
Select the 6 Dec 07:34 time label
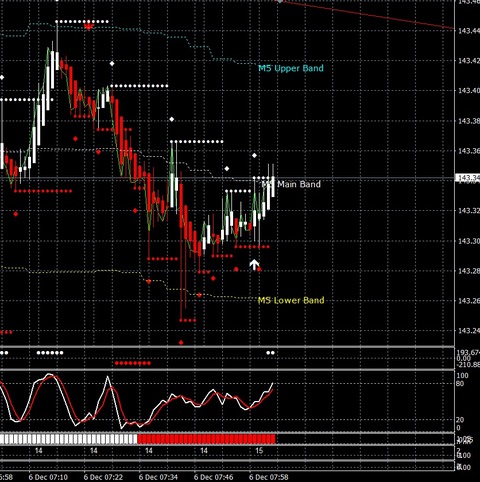pyautogui.click(x=158, y=477)
